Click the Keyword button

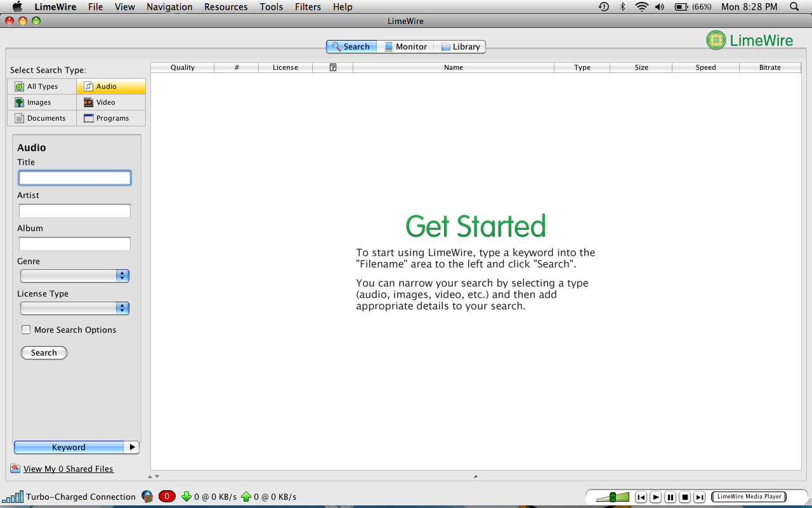pyautogui.click(x=69, y=447)
